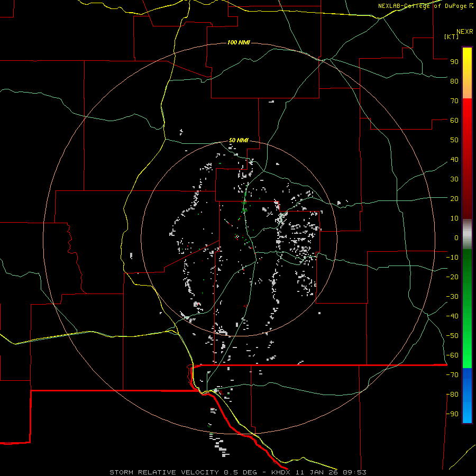The image size is (476, 476).
Task: Select the red outbound segment of the color bar
Action: [x=467, y=159]
